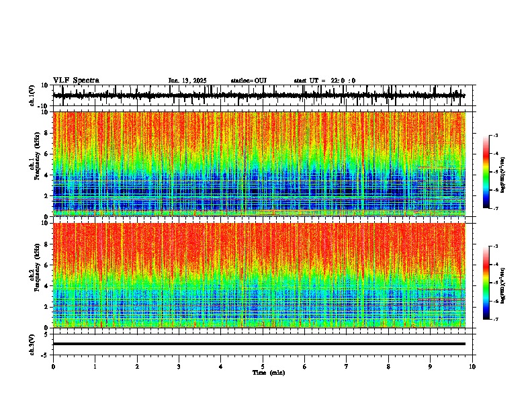This screenshot has width=532, height=411.
Task: Click the '8' kHz tick on ch.1 frequency axis
Action: [x=47, y=133]
